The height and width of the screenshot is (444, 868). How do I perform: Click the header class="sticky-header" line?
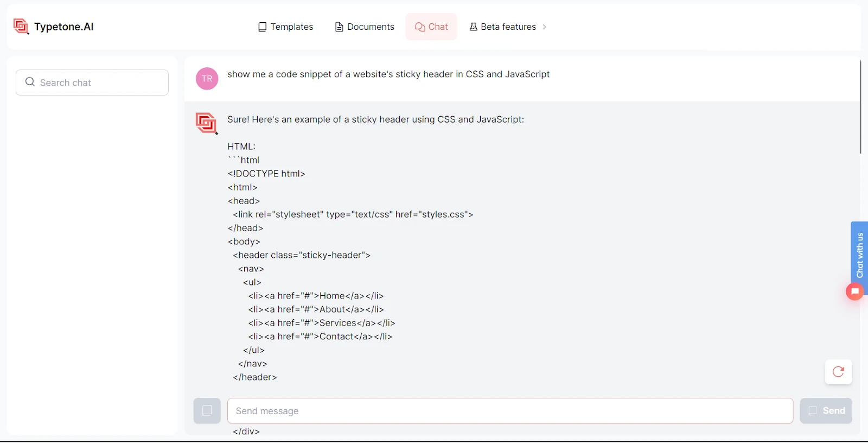(x=302, y=255)
